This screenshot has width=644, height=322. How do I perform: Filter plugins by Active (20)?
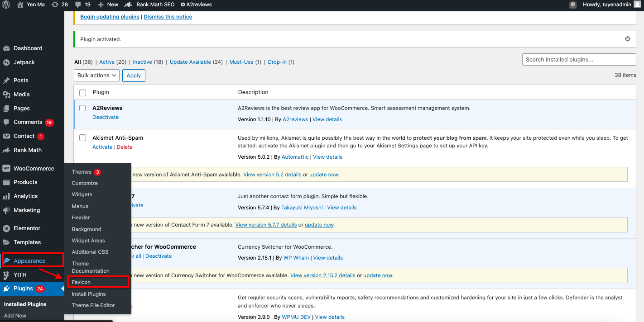pos(113,62)
